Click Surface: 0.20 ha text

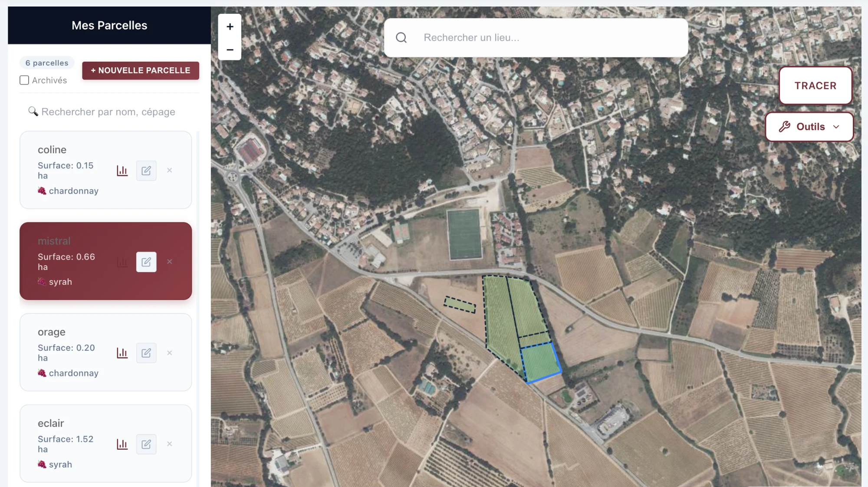[66, 353]
